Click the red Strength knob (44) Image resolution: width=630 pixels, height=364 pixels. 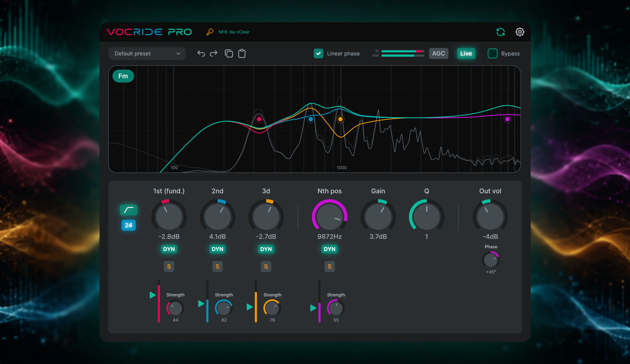click(x=175, y=308)
